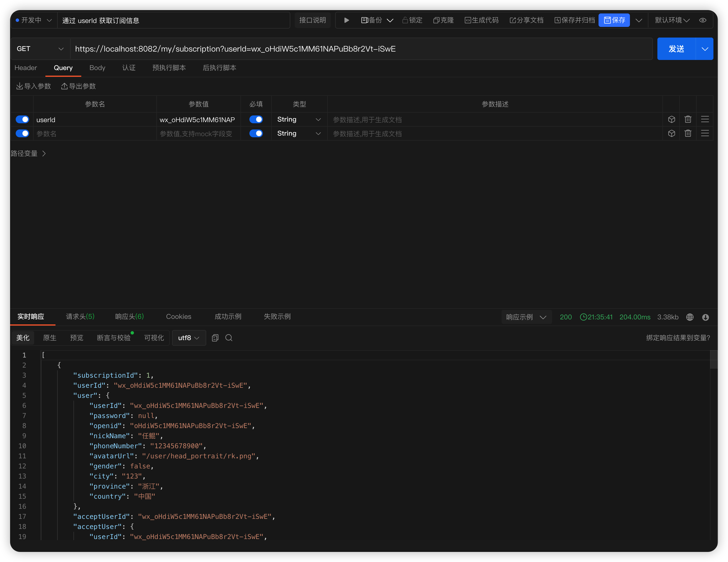Click the run play icon in top toolbar
This screenshot has height=562, width=728.
(x=346, y=20)
